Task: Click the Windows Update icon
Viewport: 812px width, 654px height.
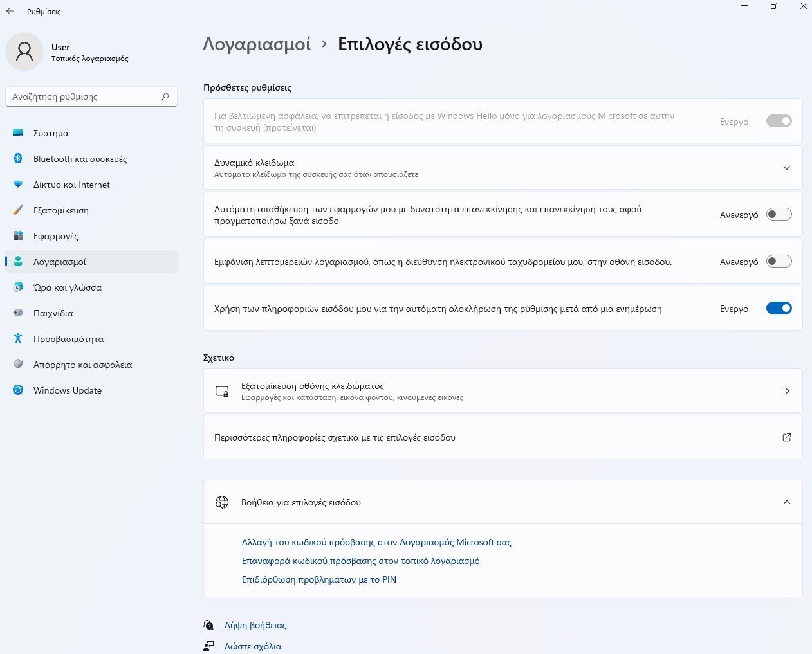Action: coord(18,390)
